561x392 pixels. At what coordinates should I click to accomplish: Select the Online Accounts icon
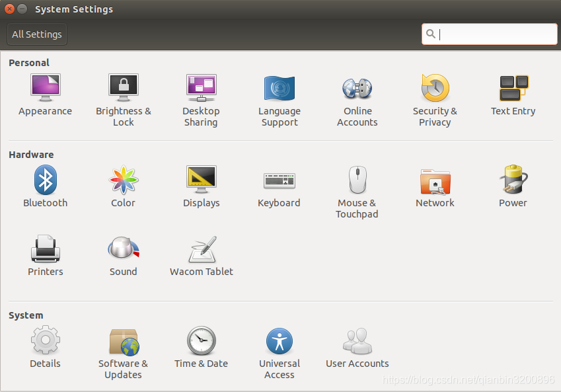pyautogui.click(x=357, y=100)
